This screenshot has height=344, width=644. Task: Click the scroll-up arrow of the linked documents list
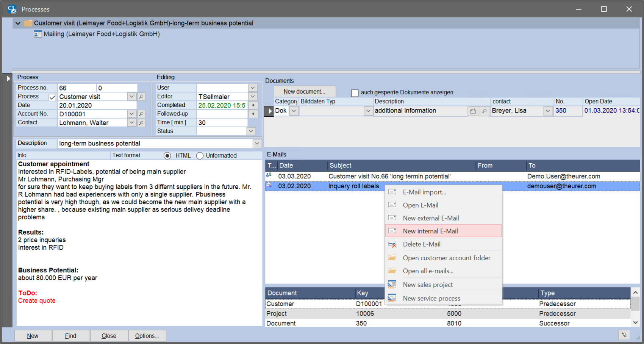click(x=635, y=292)
